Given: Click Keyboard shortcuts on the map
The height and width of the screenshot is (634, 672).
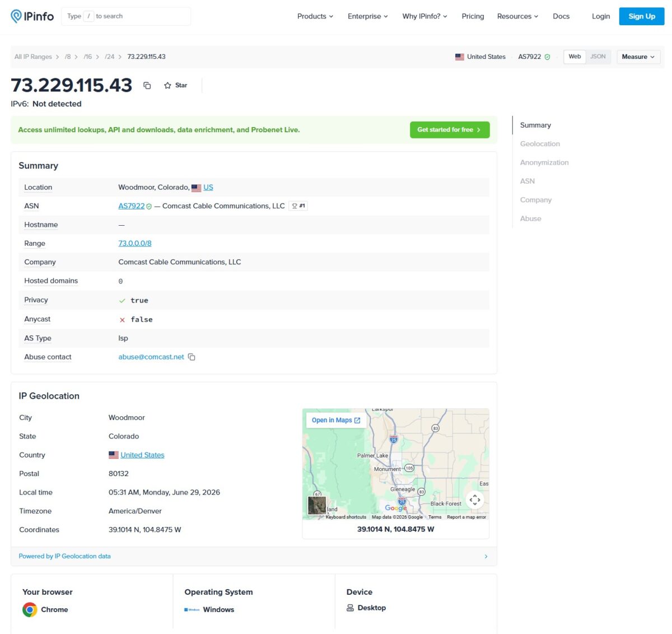Looking at the screenshot, I should point(346,518).
